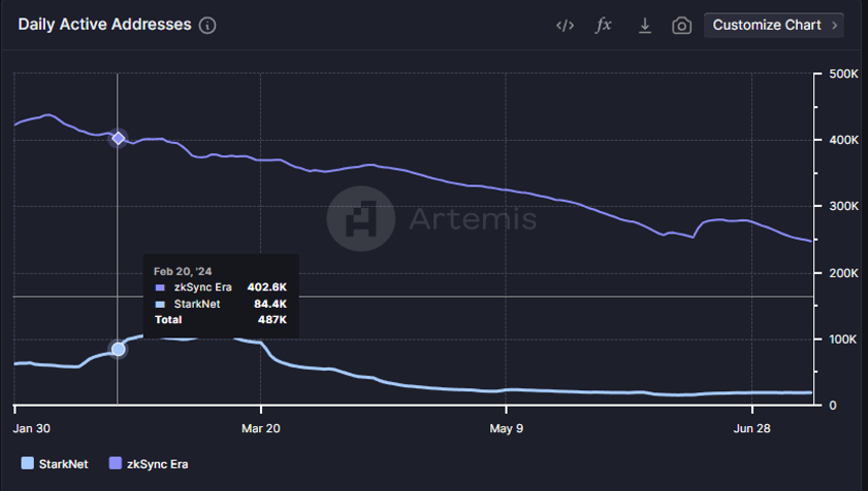The height and width of the screenshot is (491, 868).
Task: Click the zkSync Era label in tooltip
Action: point(203,288)
